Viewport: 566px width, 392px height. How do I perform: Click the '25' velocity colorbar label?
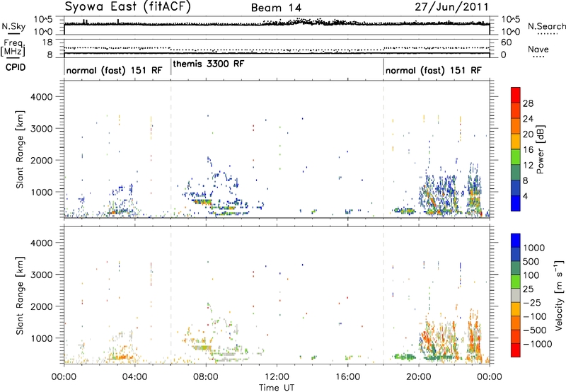[528, 289]
